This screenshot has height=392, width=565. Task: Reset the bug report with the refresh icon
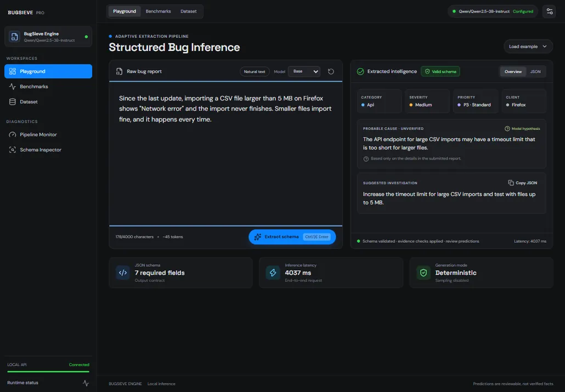(x=331, y=71)
